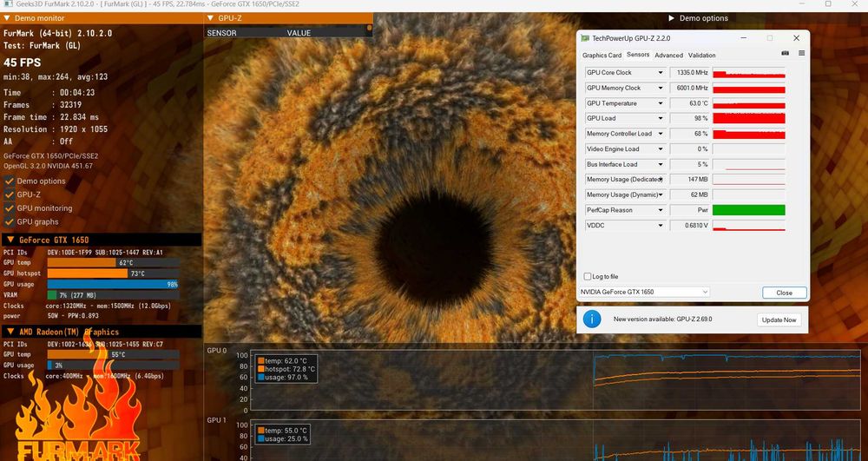Click the blue info icon in update notice

592,319
